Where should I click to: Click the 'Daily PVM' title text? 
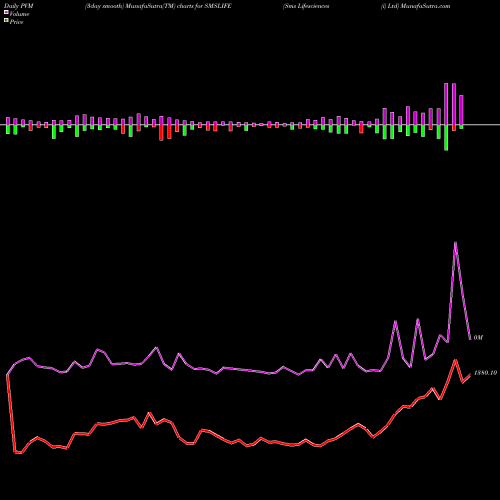[19, 6]
